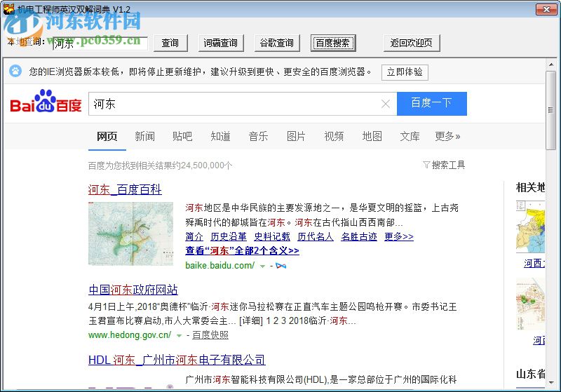Open the app title bar icon
Viewport: 561px width, 392px height.
coord(8,8)
